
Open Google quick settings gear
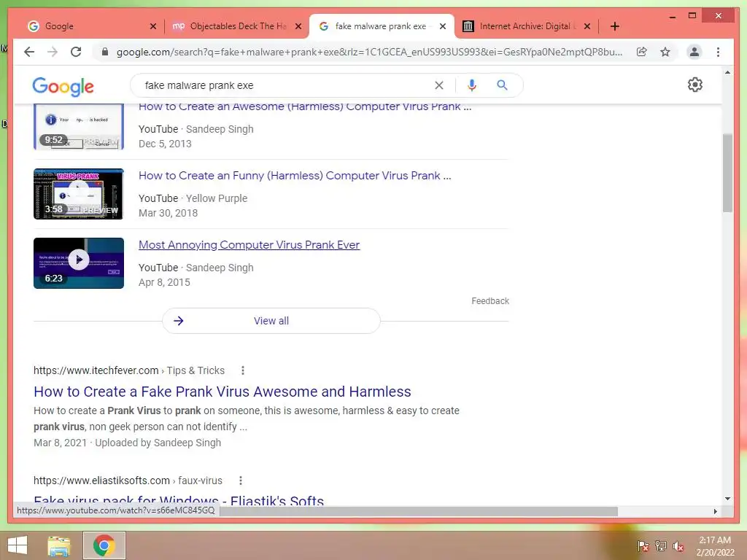point(694,85)
